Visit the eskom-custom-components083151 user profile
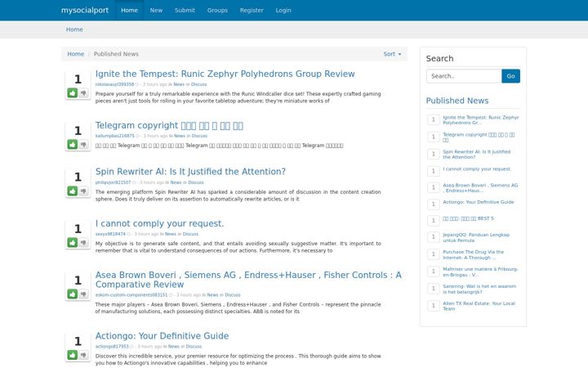Screen dimensions: 588x368 click(131, 295)
